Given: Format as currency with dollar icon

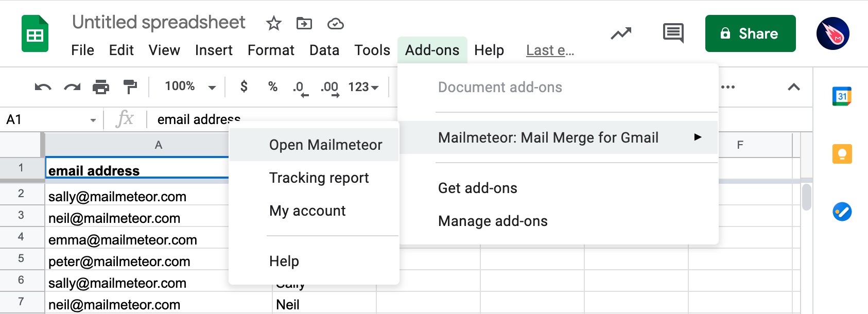Looking at the screenshot, I should tap(244, 86).
